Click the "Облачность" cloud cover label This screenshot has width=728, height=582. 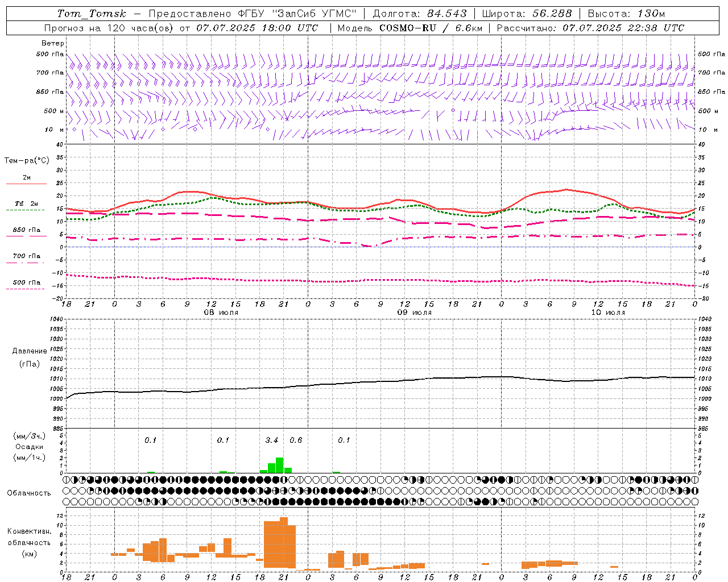(x=29, y=493)
